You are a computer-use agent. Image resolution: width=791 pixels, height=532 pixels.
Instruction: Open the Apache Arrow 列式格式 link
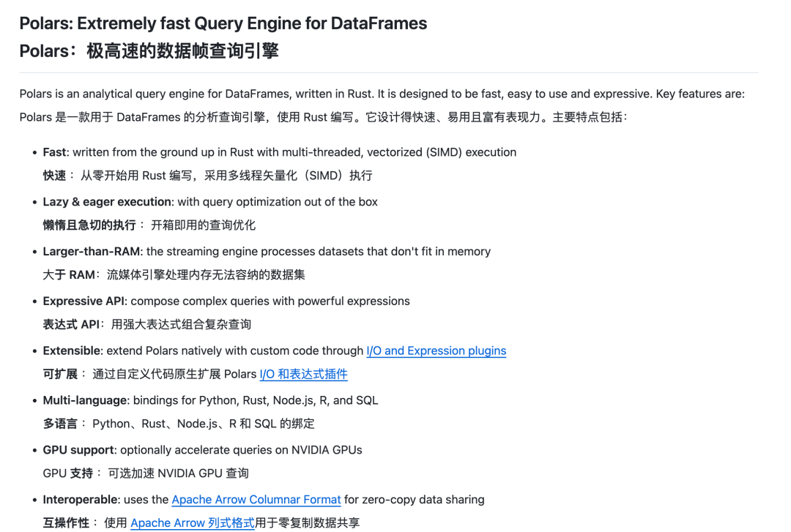(x=192, y=523)
